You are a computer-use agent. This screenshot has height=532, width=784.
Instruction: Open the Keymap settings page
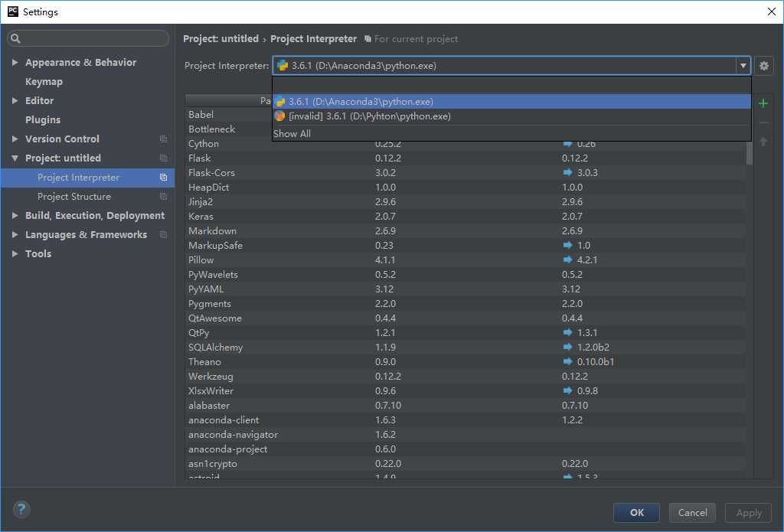pos(44,81)
